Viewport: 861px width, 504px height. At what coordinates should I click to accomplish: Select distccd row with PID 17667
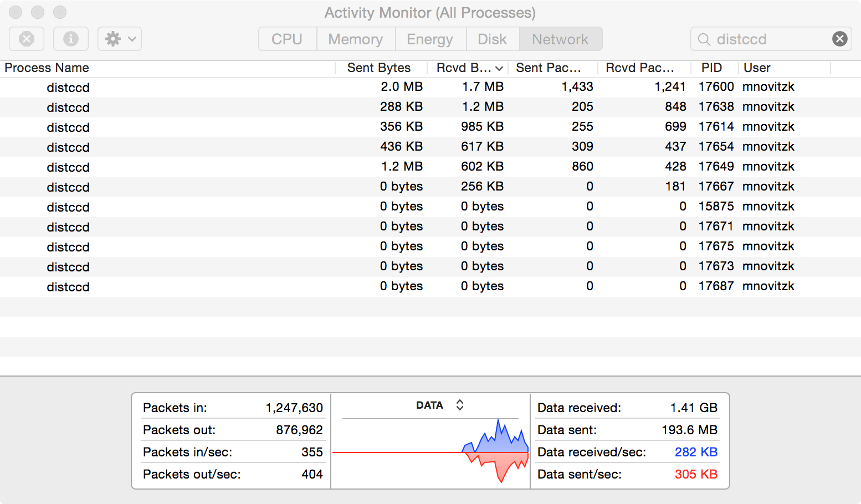coord(68,187)
